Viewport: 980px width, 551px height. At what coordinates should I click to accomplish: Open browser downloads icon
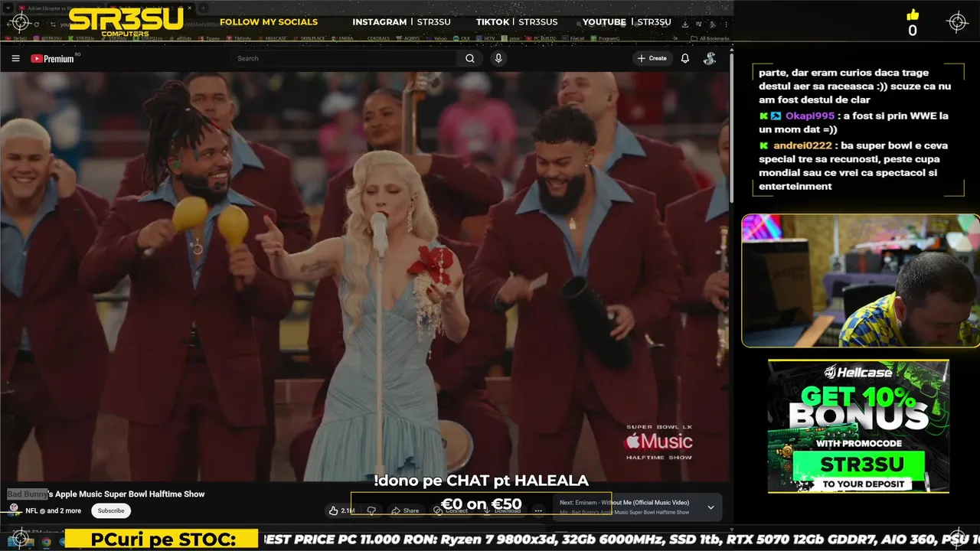[684, 24]
